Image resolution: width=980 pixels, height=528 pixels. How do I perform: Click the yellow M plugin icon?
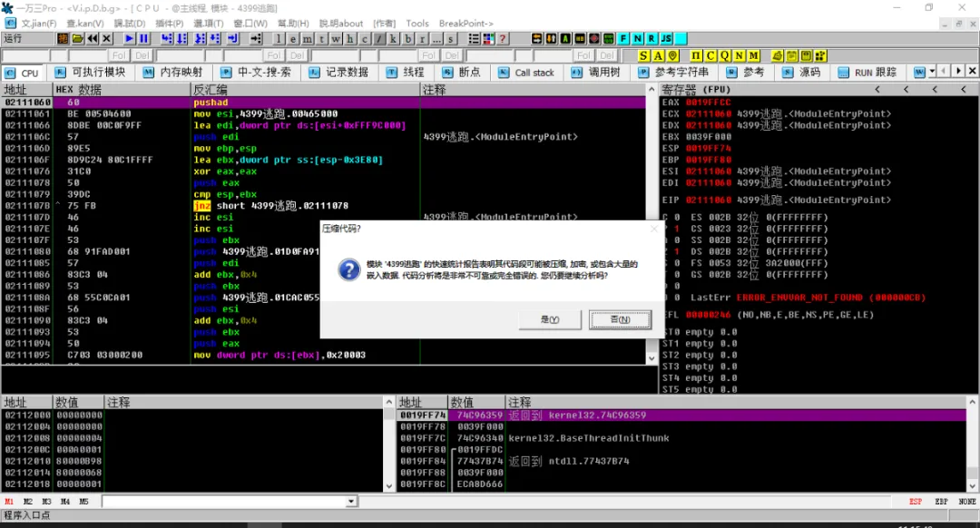754,55
